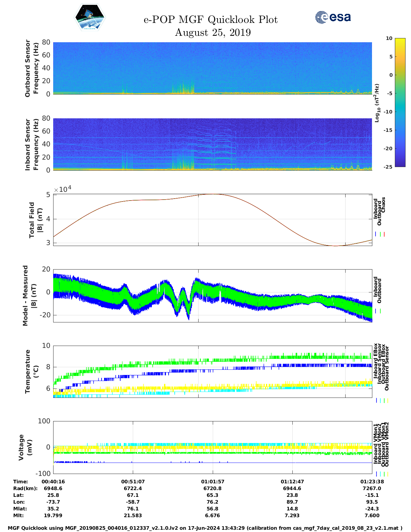411x532 pixels.
Task: Click the Total Field curve plot
Action: tap(212, 220)
